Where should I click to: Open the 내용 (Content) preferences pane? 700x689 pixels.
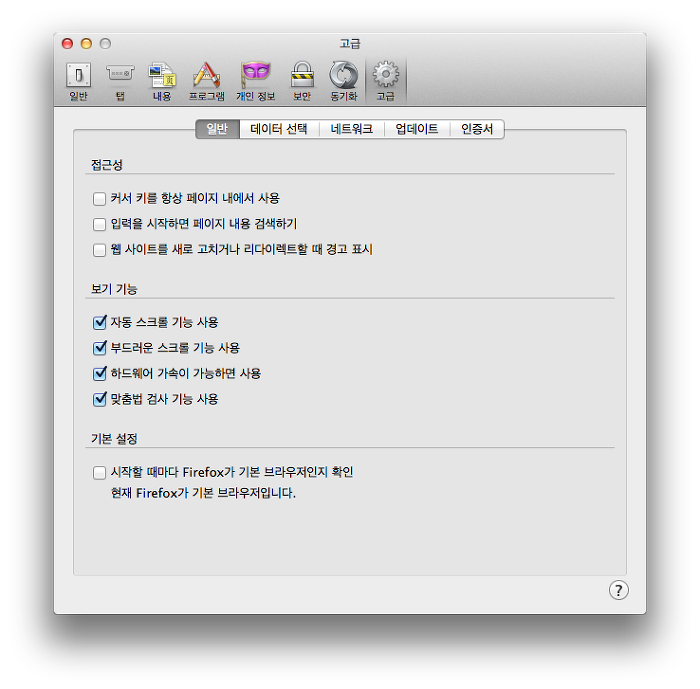[162, 81]
